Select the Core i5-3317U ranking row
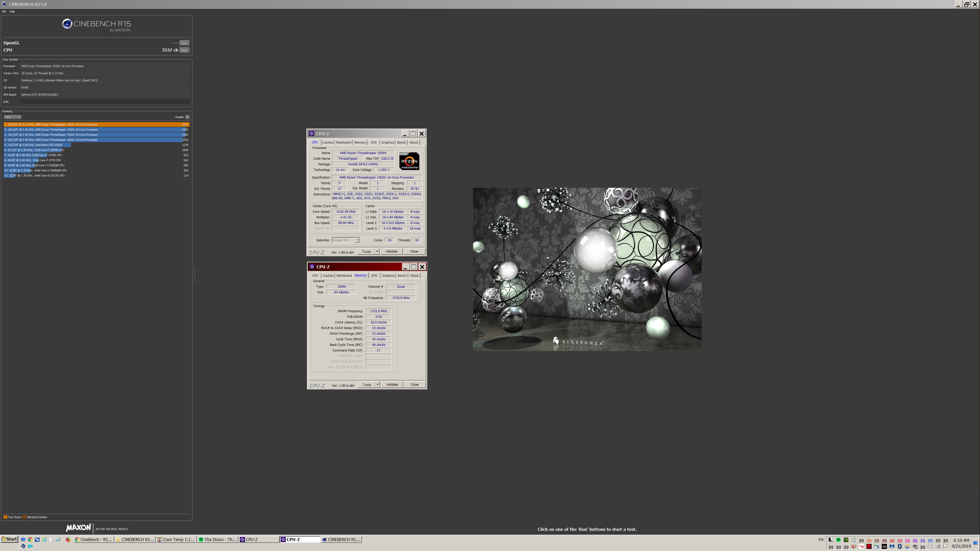Screen dimensions: 980x551 coord(96,176)
